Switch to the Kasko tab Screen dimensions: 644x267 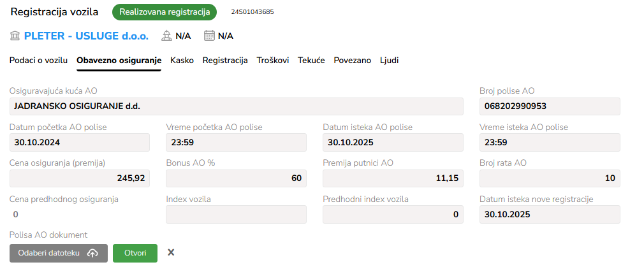(x=182, y=61)
